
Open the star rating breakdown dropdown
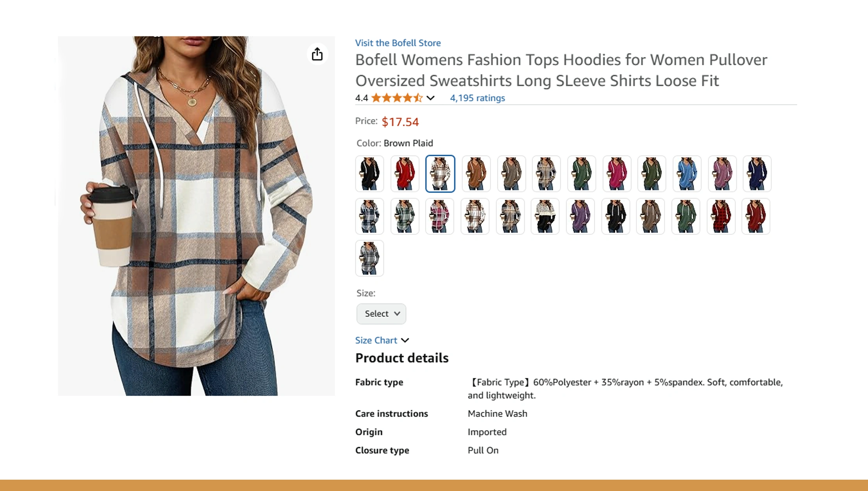click(x=430, y=98)
